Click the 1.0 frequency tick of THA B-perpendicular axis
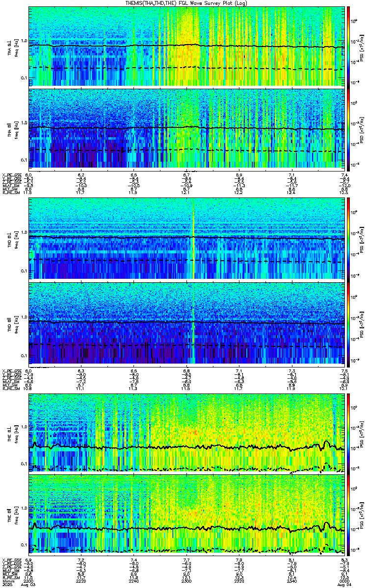Screen dimensions: 368x588 click(24, 41)
